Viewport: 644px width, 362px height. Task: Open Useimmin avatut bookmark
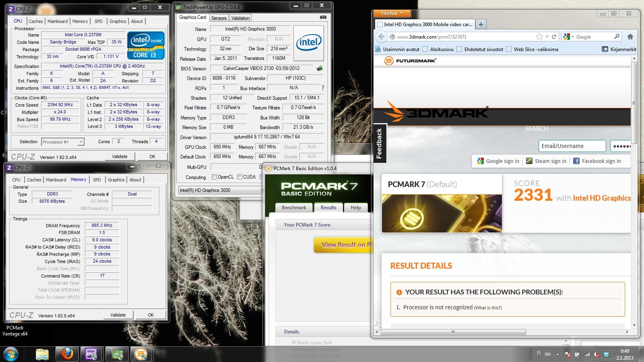[397, 49]
